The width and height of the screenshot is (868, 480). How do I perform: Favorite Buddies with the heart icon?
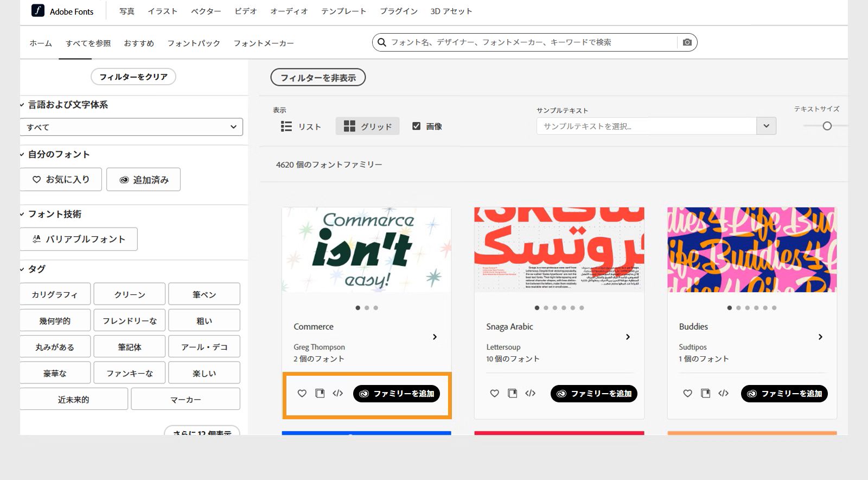[688, 394]
